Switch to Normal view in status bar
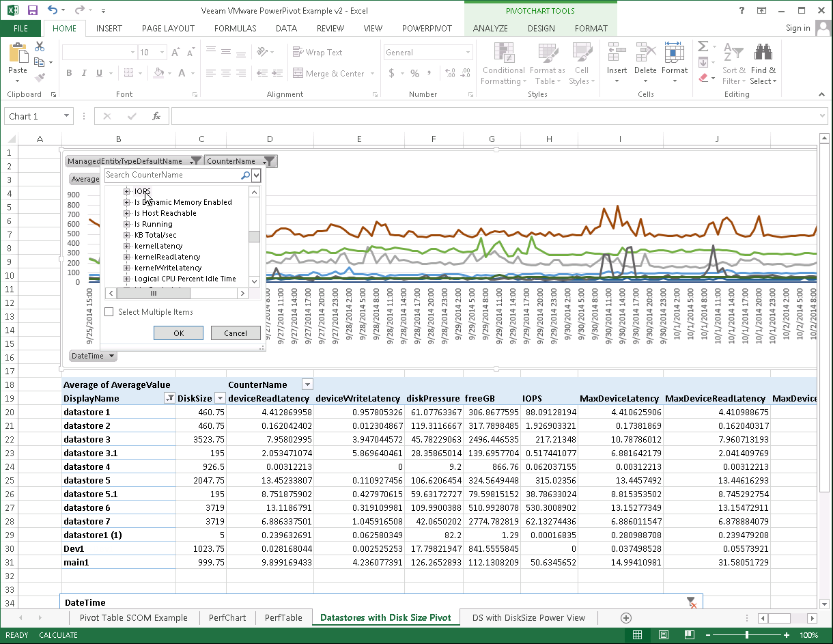This screenshot has width=833, height=644. pyautogui.click(x=637, y=635)
